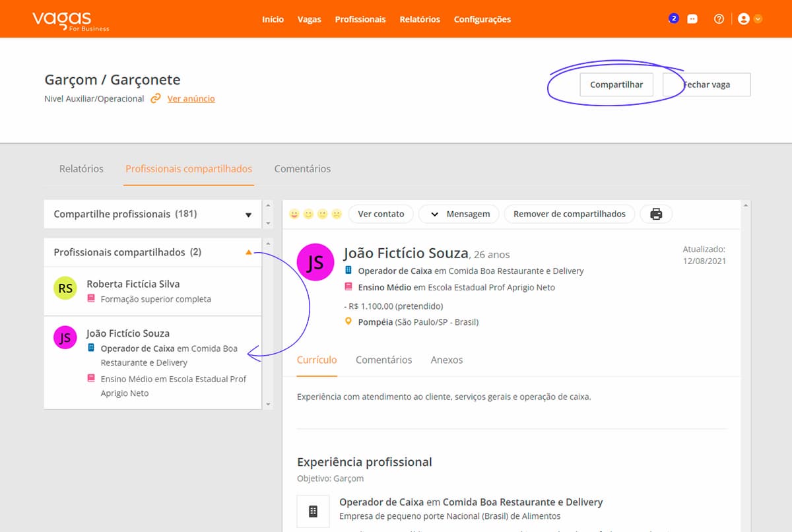Viewport: 792px width, 532px height.
Task: Rate candidate with the happiest smiley face
Action: [294, 214]
